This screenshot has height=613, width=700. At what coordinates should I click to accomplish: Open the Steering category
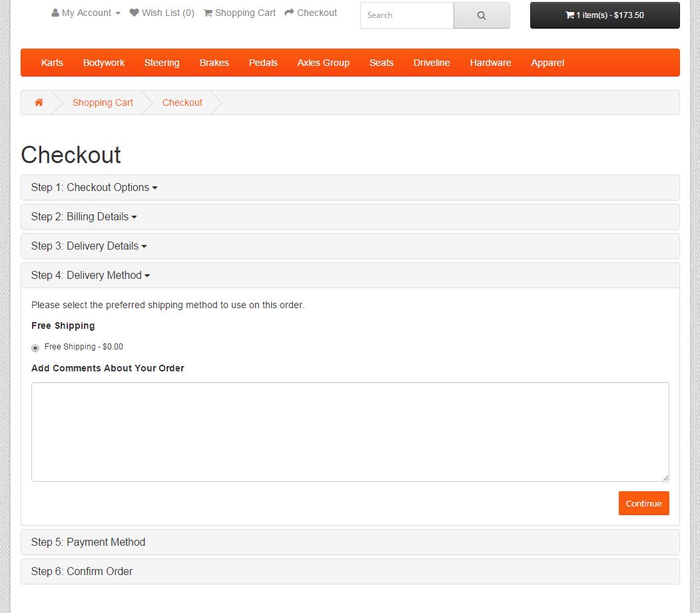point(162,63)
